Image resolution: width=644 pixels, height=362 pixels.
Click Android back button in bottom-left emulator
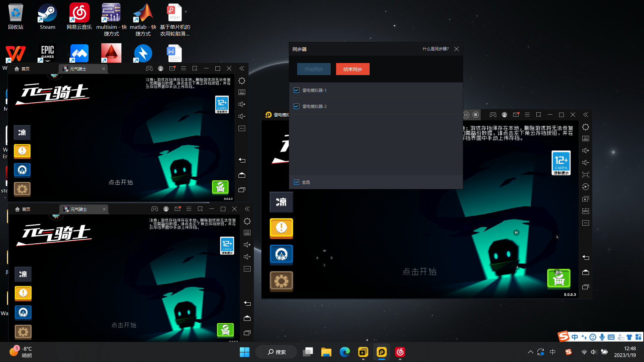247,303
